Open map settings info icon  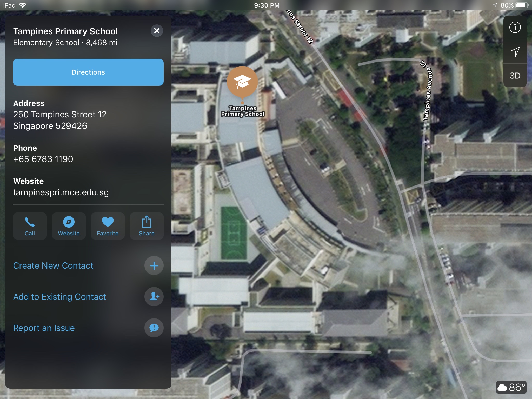515,27
